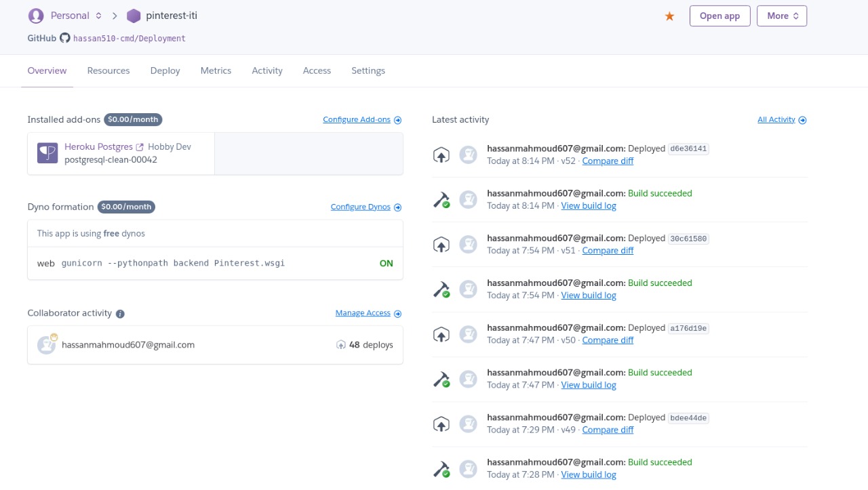
Task: Click Compare diff for v51
Action: point(608,251)
